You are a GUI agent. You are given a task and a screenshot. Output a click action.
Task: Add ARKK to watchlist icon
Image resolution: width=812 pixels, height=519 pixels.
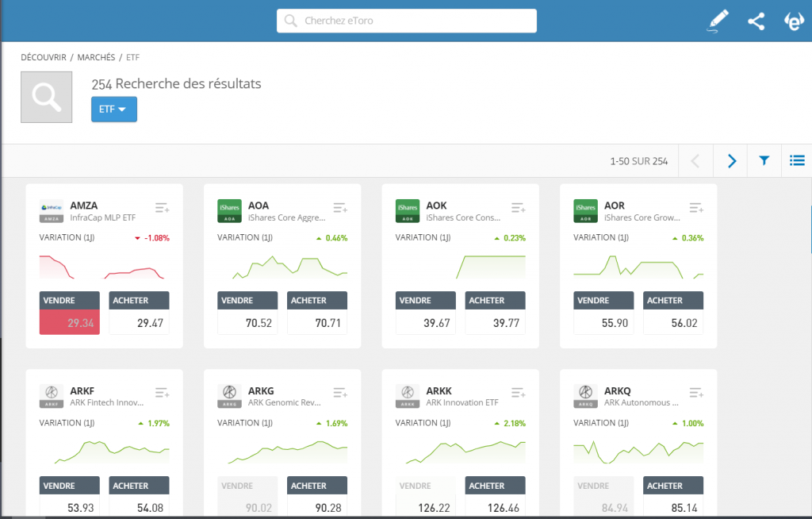tap(519, 393)
